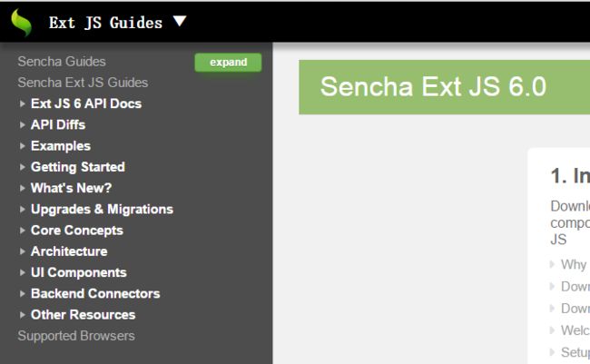
Task: Click the green expand button
Action: pos(228,62)
